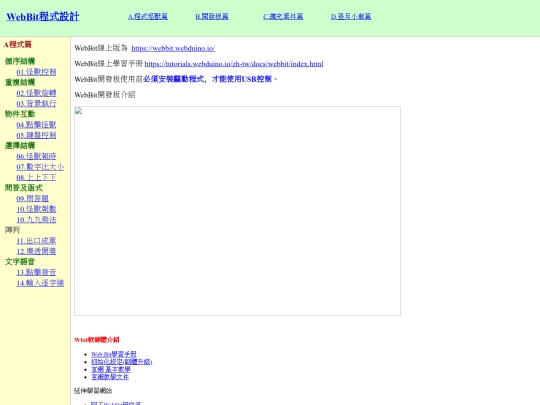Click the 重複結構 section heading
The width and height of the screenshot is (540, 405).
20,82
